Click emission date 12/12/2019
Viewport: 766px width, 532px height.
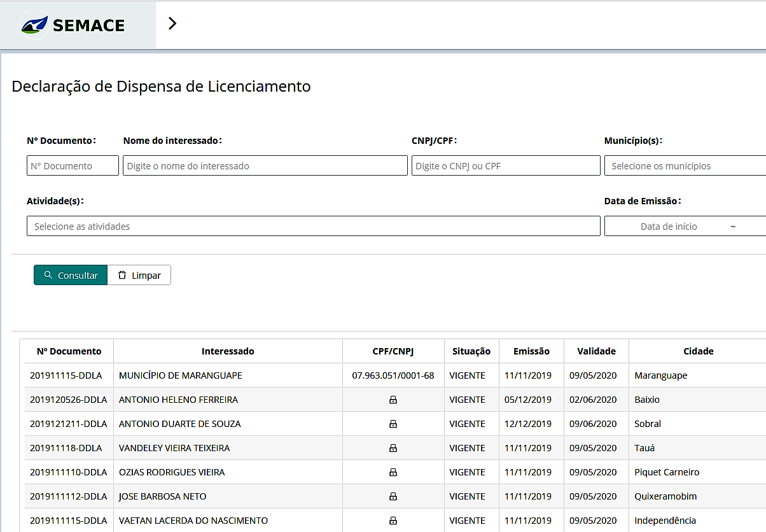[528, 424]
